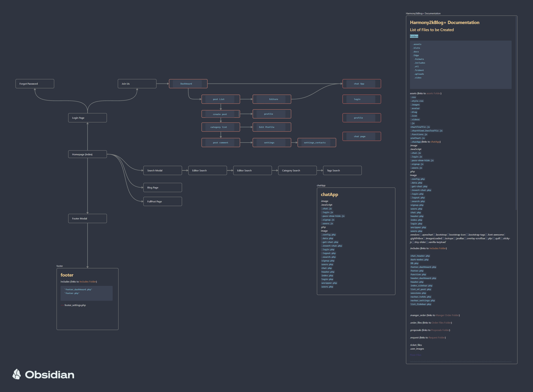Open the Request Folder link
The width and height of the screenshot is (533, 392).
[x=437, y=338]
